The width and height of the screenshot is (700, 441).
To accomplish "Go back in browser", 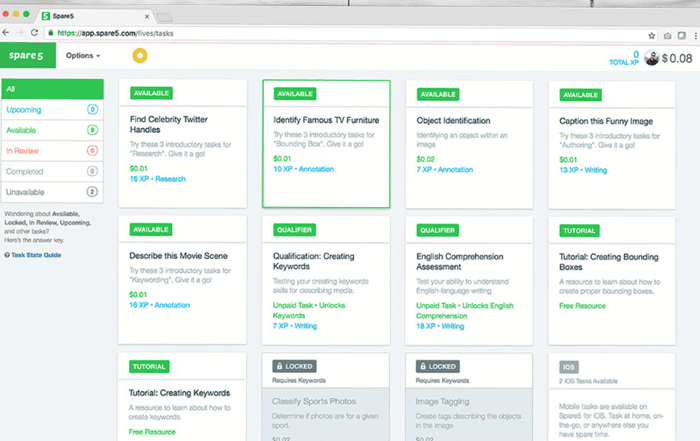I will pyautogui.click(x=6, y=33).
